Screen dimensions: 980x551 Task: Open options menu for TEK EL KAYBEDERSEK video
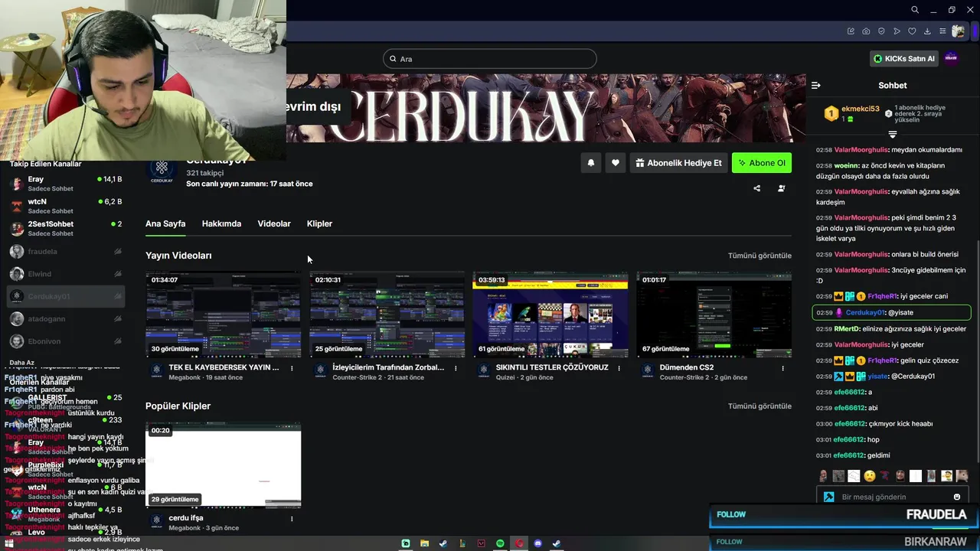292,368
